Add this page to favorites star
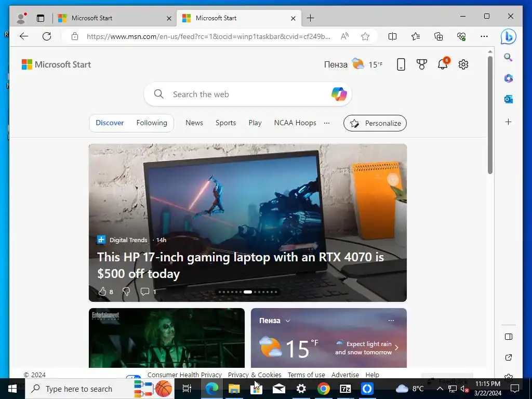Image resolution: width=532 pixels, height=399 pixels. click(x=365, y=36)
